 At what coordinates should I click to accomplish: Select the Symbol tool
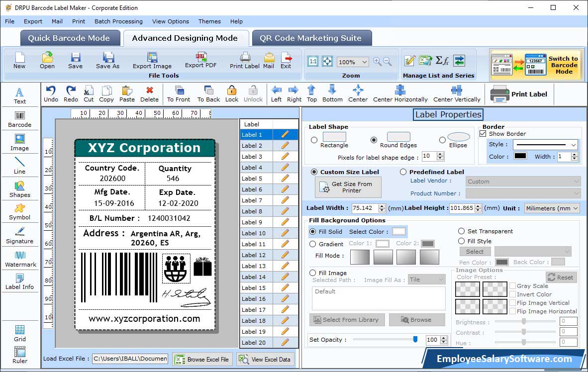click(19, 212)
